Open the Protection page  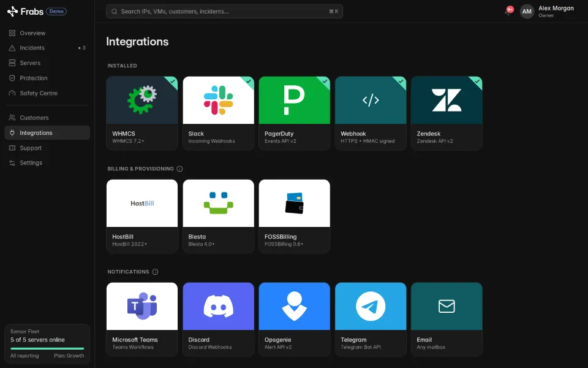coord(47,78)
